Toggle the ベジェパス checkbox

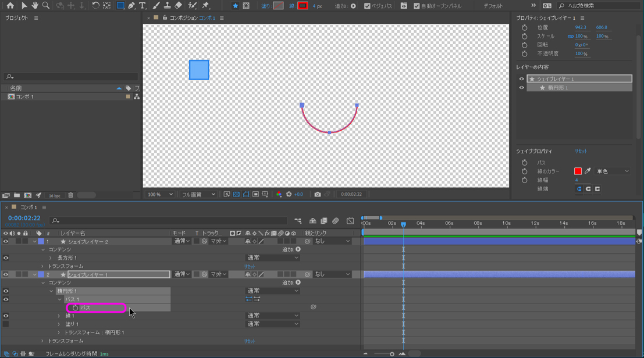pos(367,6)
